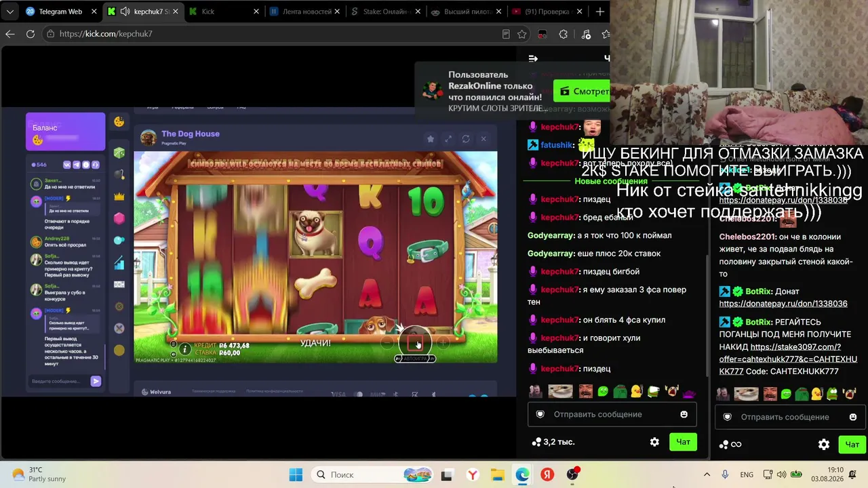
Task: Open chat settings gear in second chat
Action: coord(824,445)
